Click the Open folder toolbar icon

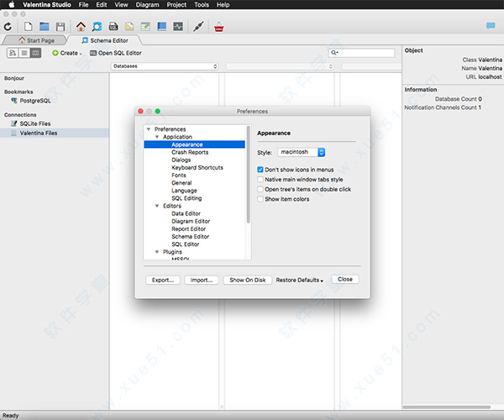[x=45, y=27]
